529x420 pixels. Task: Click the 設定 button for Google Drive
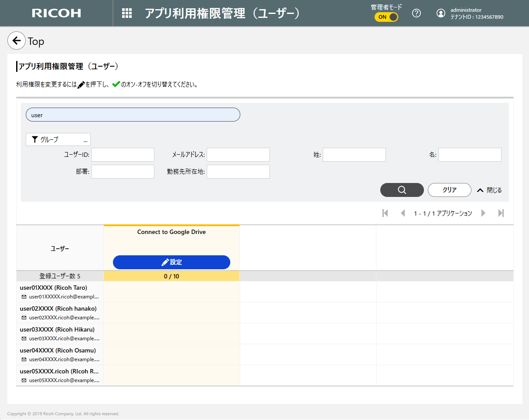tap(171, 262)
